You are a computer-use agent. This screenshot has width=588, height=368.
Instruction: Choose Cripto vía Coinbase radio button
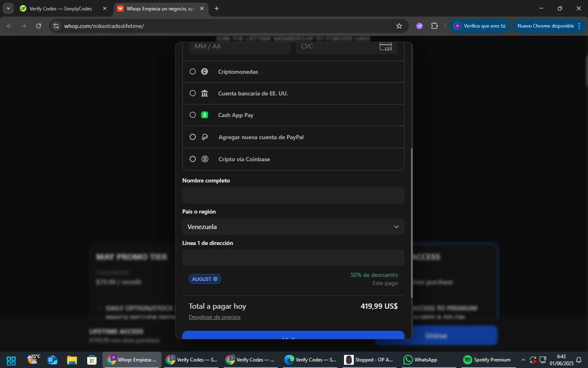coord(192,159)
